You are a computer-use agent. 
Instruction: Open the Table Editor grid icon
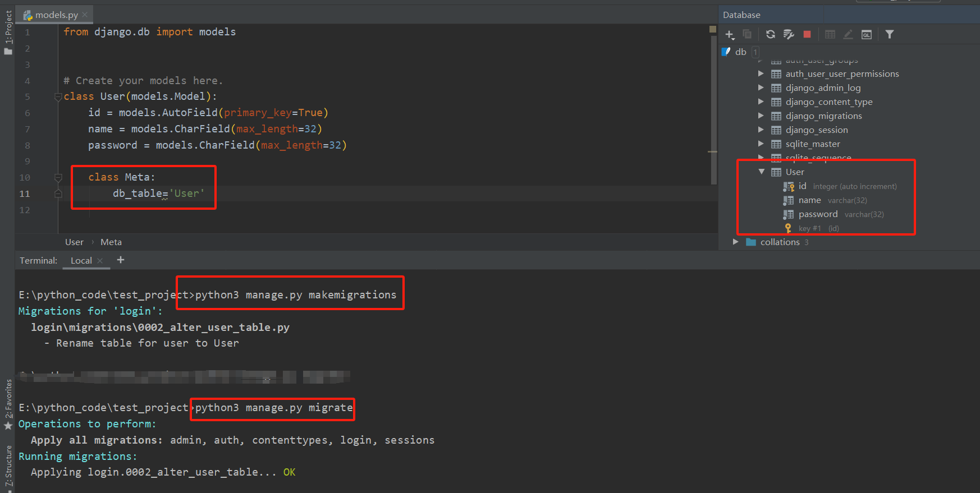click(x=830, y=35)
